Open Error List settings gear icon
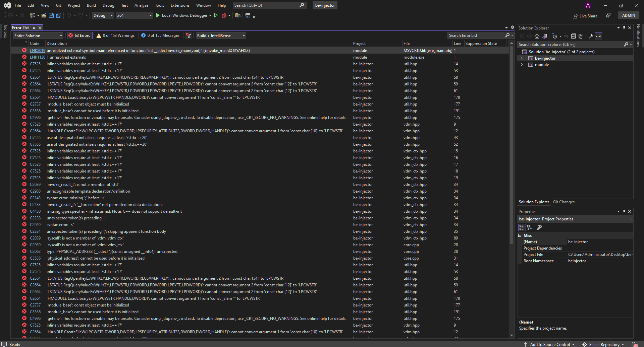 click(513, 27)
